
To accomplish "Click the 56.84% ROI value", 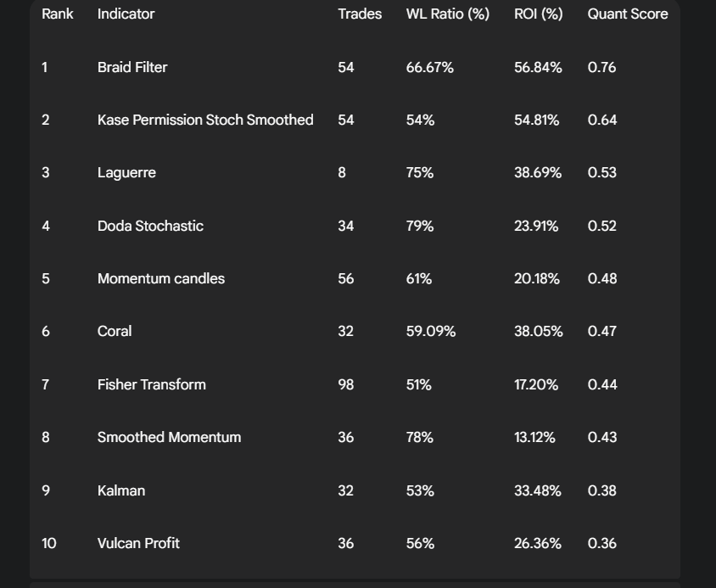I will pos(538,67).
